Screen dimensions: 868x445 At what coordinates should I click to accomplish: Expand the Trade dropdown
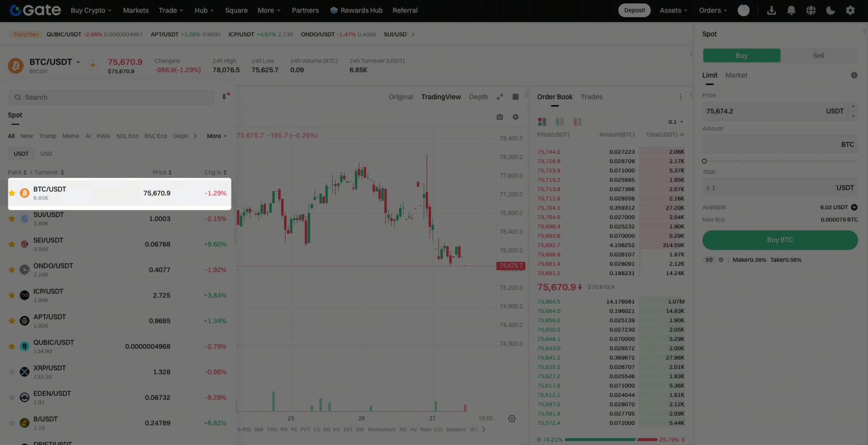171,10
